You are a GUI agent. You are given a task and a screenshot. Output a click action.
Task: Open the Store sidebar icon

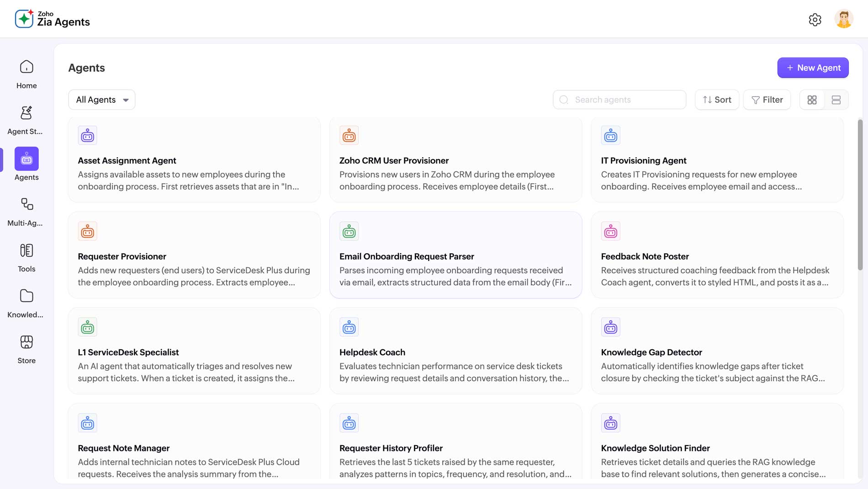[26, 342]
